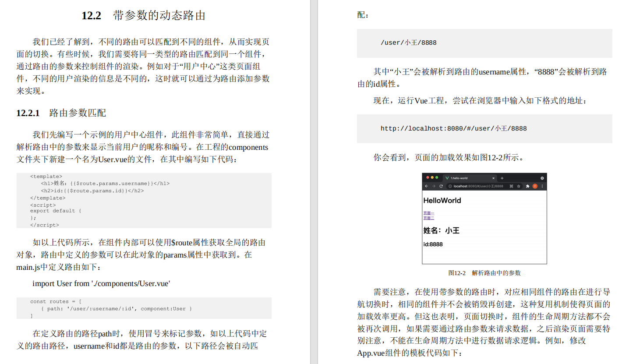Open the new tab with the plus button
This screenshot has width=629, height=364.
(x=502, y=178)
